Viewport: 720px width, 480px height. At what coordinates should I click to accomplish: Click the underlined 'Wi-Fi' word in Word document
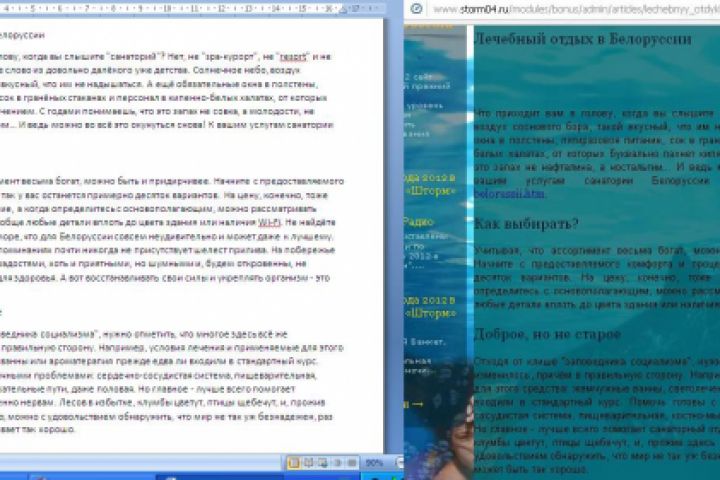(269, 222)
